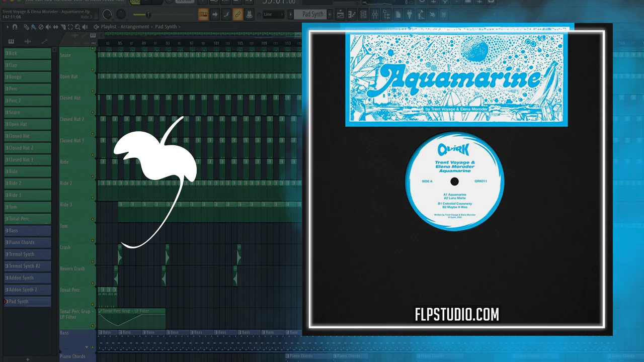Screen dimensions: 644x362
Task: Open Playlist - Arrangement breadcrumb menu
Action: 125,27
